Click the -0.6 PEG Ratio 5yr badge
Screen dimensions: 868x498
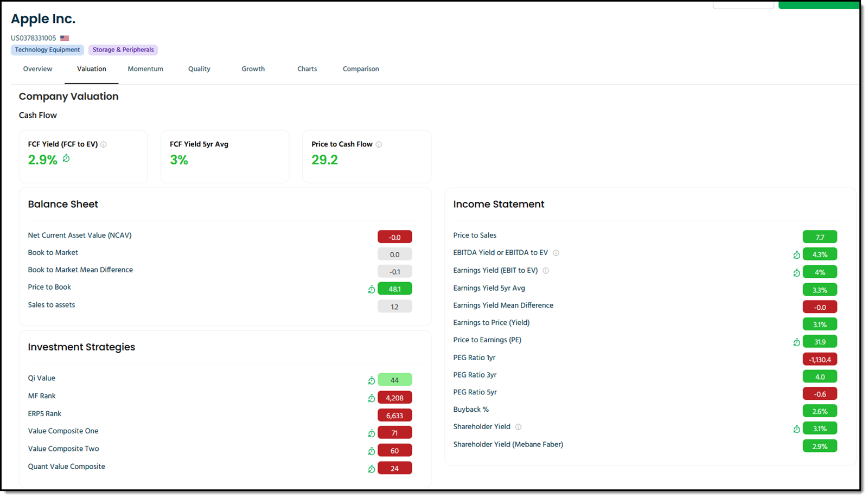820,394
